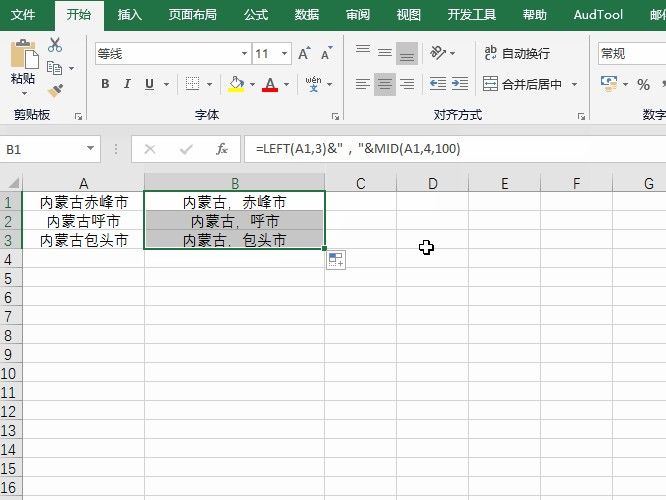Viewport: 666px width, 500px height.
Task: Switch to the 开发工具 tab
Action: (471, 15)
